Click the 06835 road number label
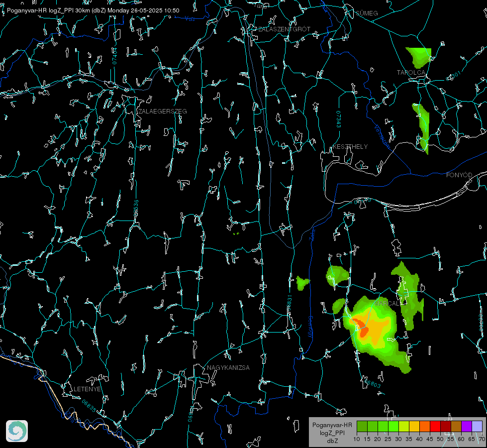The width and height of the screenshot is (487, 448). 89,406
